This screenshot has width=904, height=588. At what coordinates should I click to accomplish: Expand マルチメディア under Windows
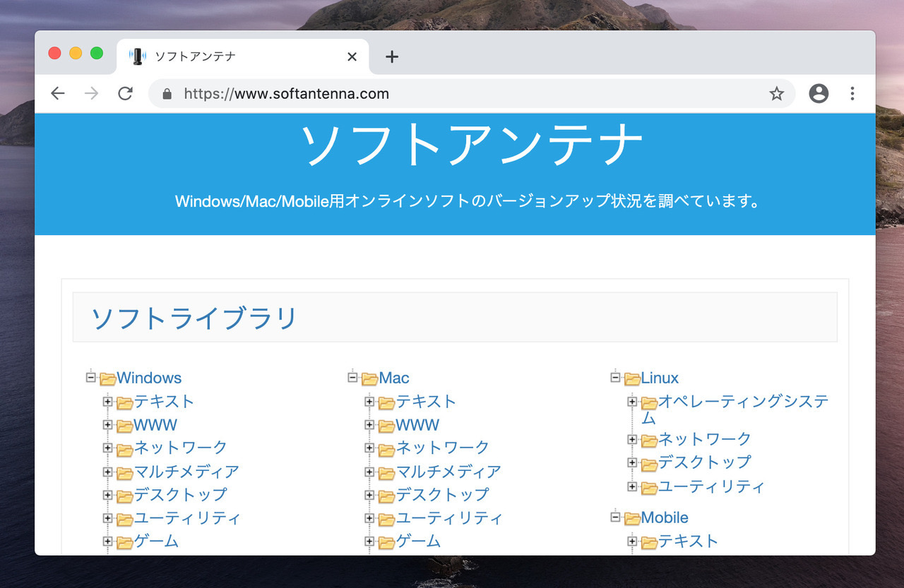point(107,472)
